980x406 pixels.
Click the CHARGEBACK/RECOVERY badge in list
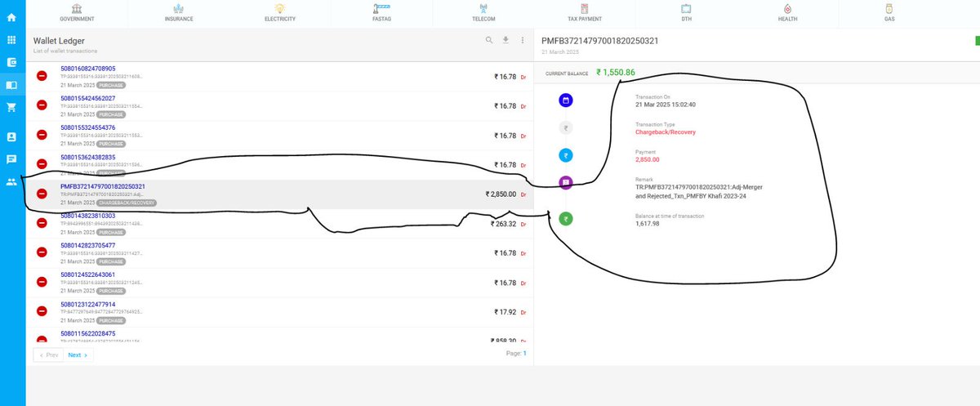(127, 203)
